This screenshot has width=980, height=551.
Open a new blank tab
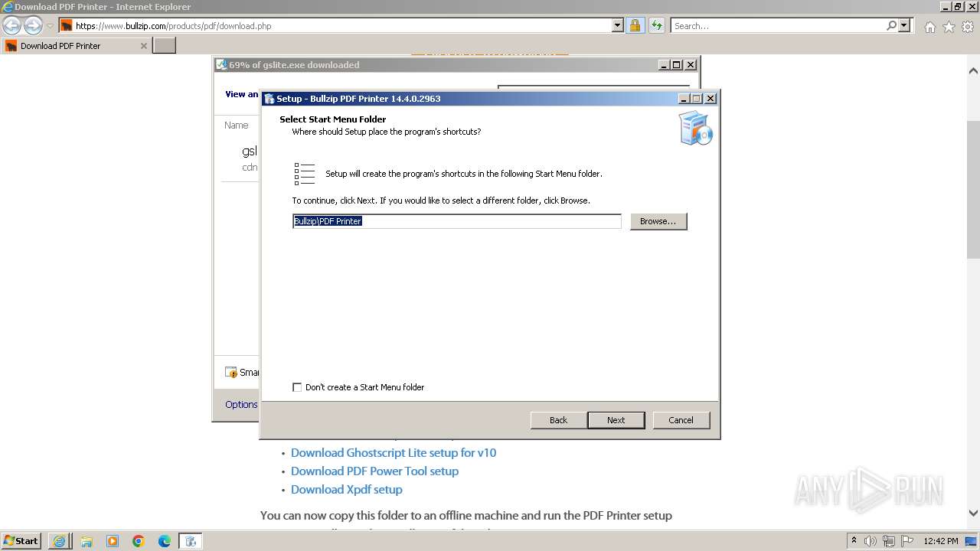(165, 45)
